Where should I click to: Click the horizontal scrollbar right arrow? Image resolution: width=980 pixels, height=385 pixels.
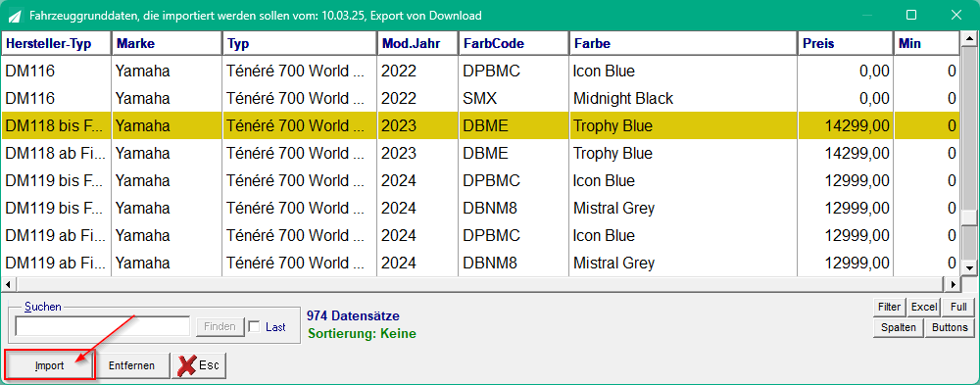tap(954, 284)
